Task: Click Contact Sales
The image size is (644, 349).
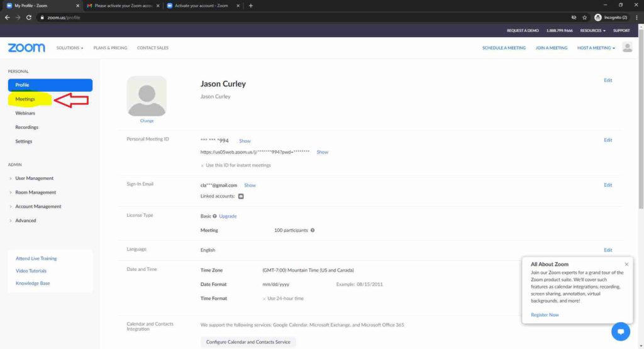Action: click(153, 48)
